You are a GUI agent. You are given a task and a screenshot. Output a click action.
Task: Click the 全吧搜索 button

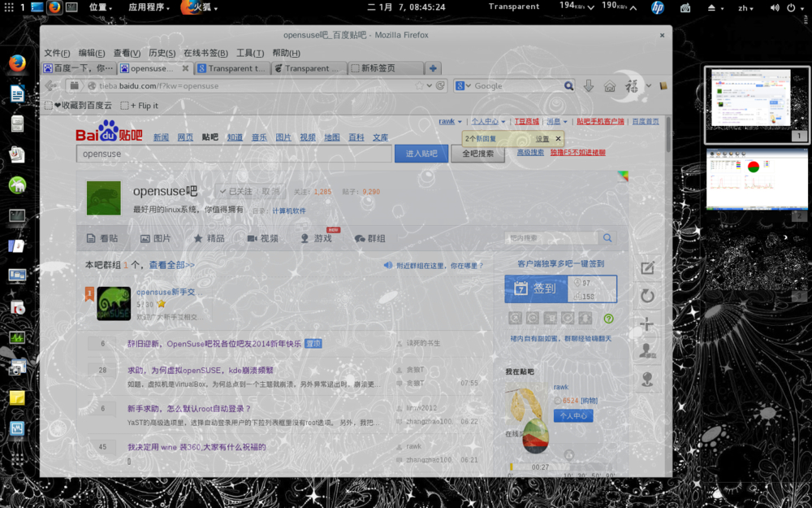(477, 154)
